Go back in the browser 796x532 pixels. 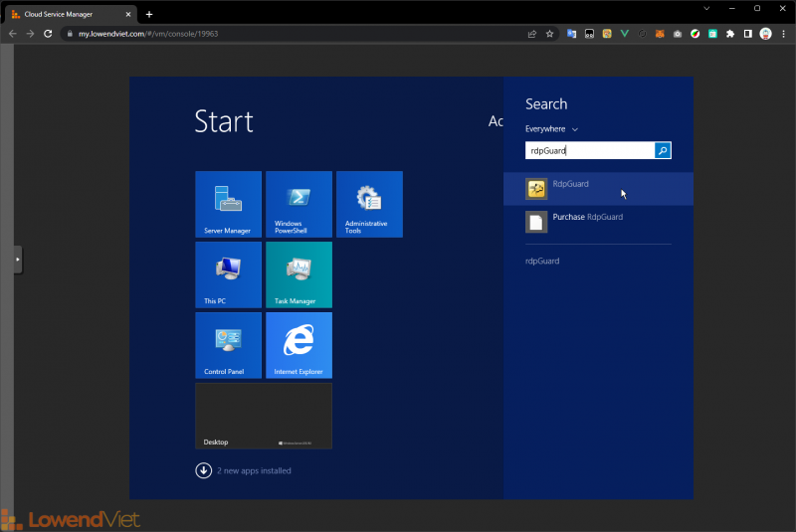(x=13, y=34)
